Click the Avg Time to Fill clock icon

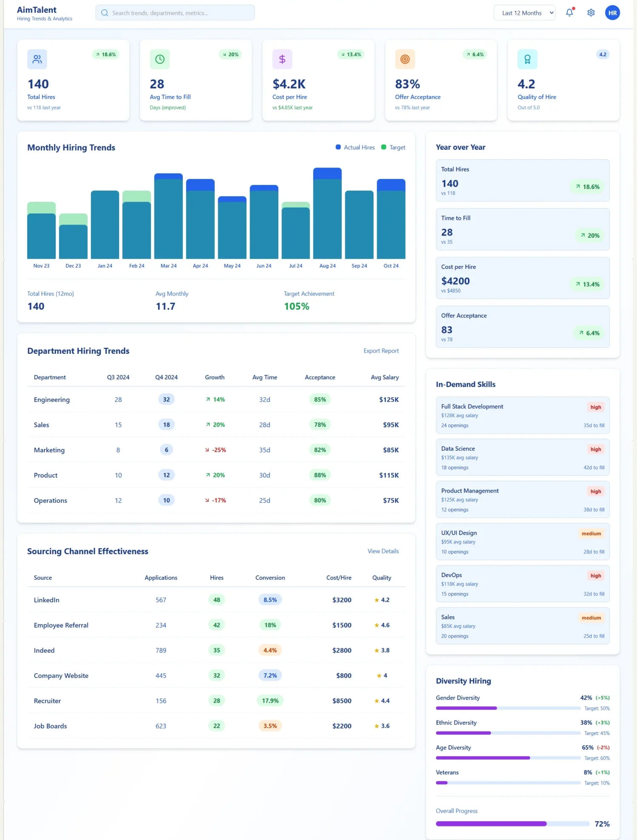click(x=160, y=59)
